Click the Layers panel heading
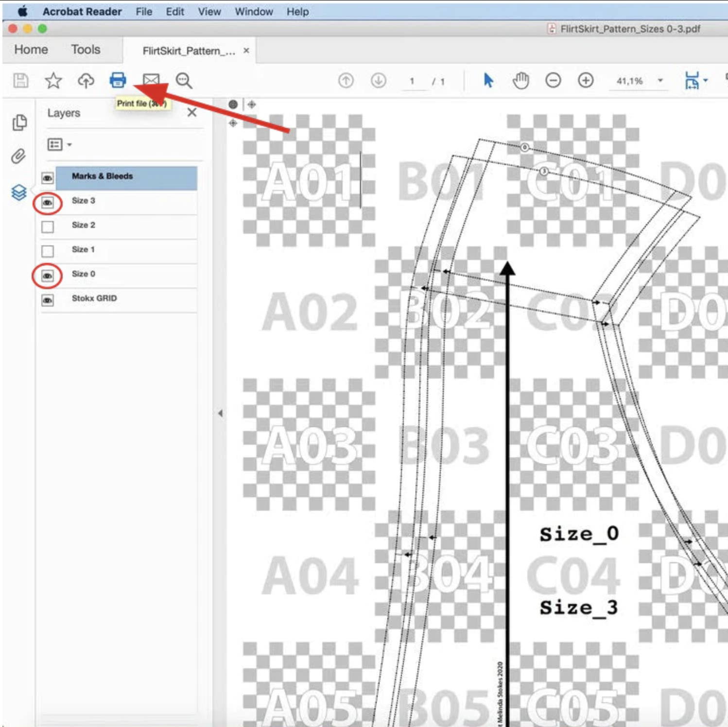 point(64,113)
